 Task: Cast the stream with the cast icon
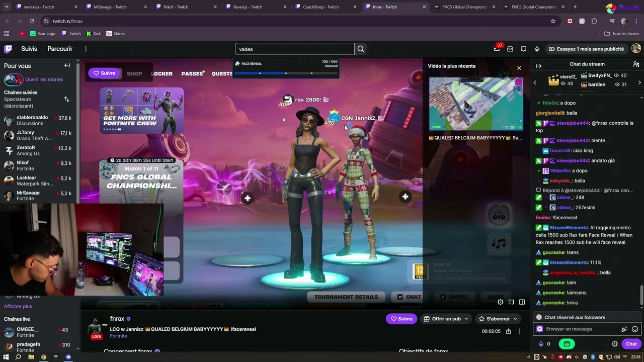511,302
